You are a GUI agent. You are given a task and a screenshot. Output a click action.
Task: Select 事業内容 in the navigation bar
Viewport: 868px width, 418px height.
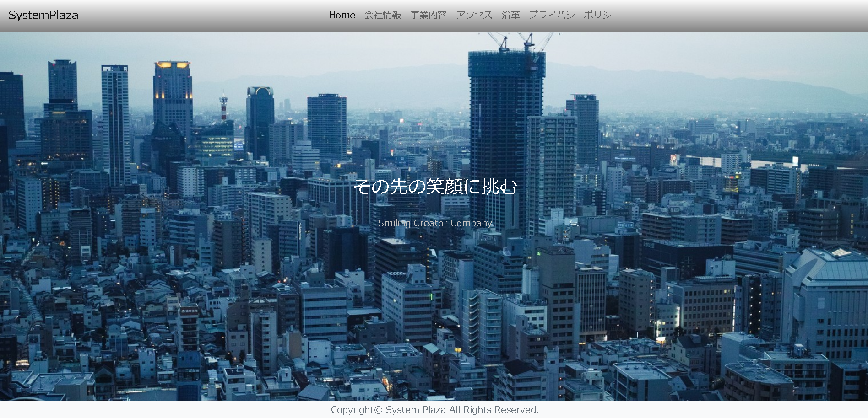coord(428,15)
